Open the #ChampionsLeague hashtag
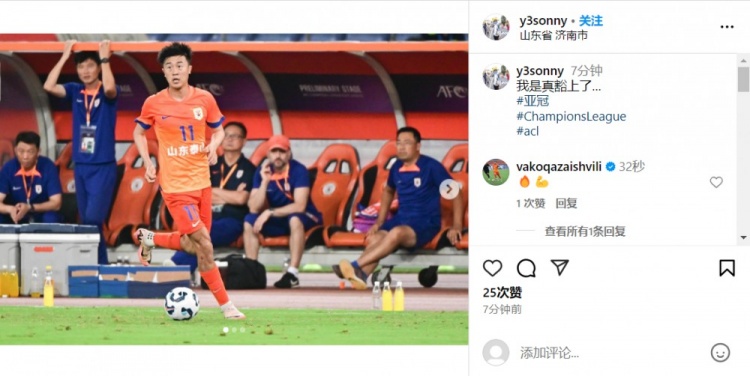 tap(571, 116)
